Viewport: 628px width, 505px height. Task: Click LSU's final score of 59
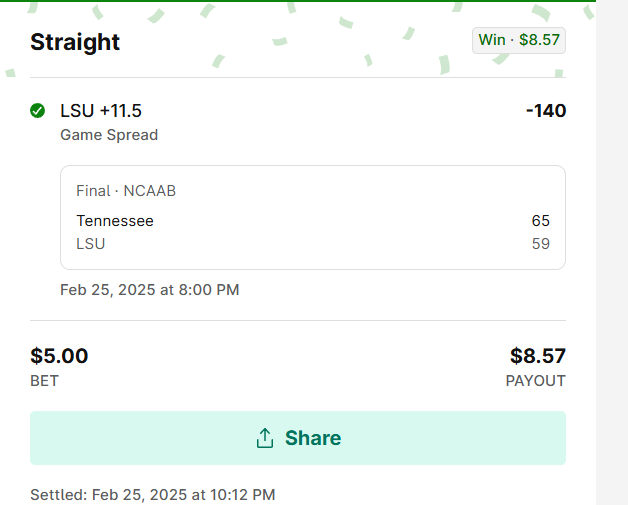[540, 243]
